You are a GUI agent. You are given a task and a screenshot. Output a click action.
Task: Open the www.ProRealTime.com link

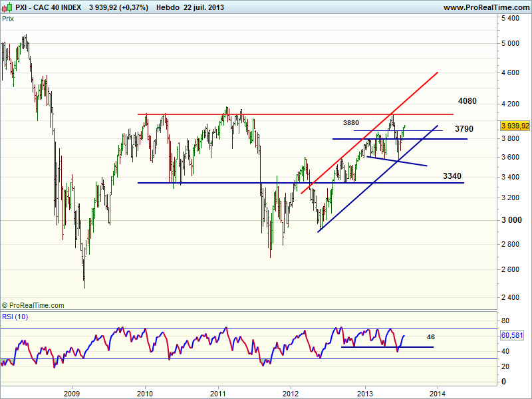(x=485, y=7)
